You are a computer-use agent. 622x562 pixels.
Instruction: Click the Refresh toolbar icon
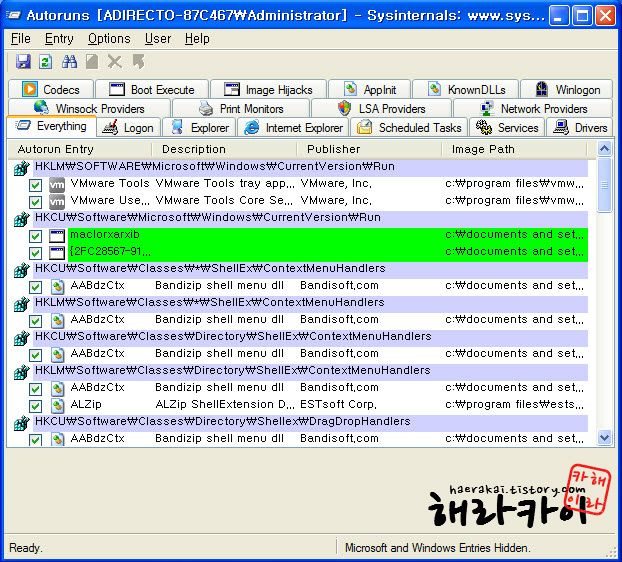pyautogui.click(x=46, y=62)
